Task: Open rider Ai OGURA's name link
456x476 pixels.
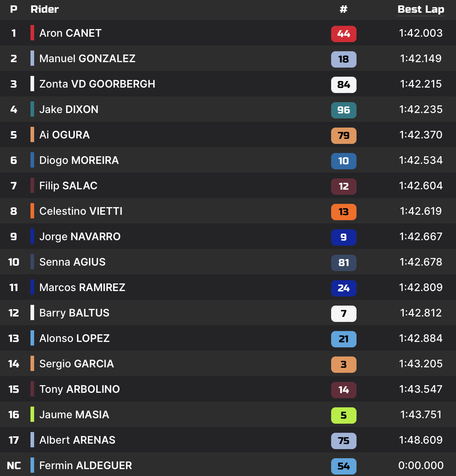Action: [64, 135]
